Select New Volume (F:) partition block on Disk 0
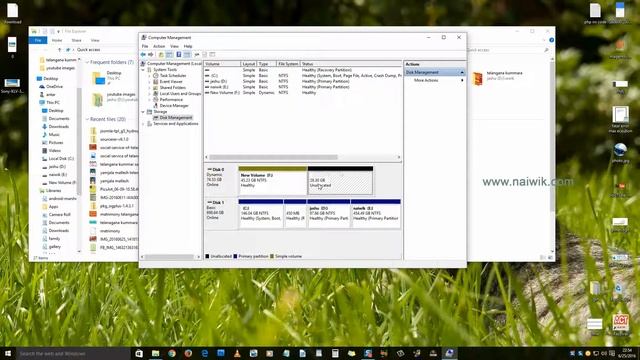 [x=273, y=180]
